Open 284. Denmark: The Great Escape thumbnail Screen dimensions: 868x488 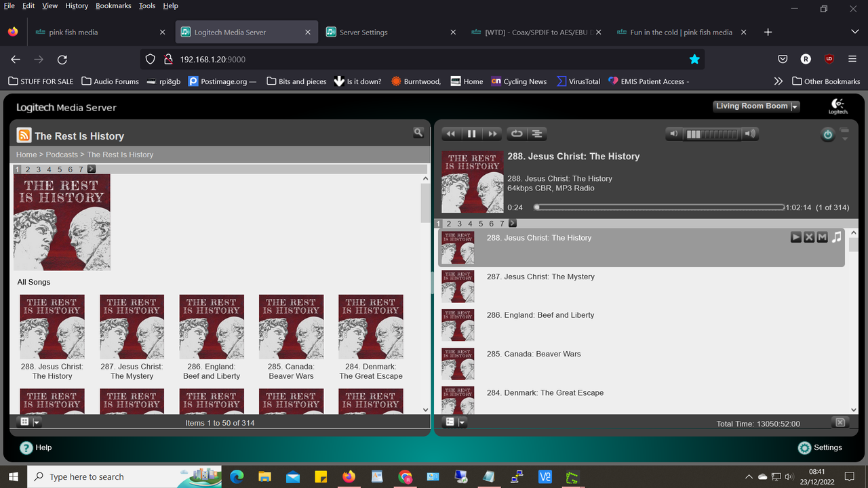click(x=371, y=327)
